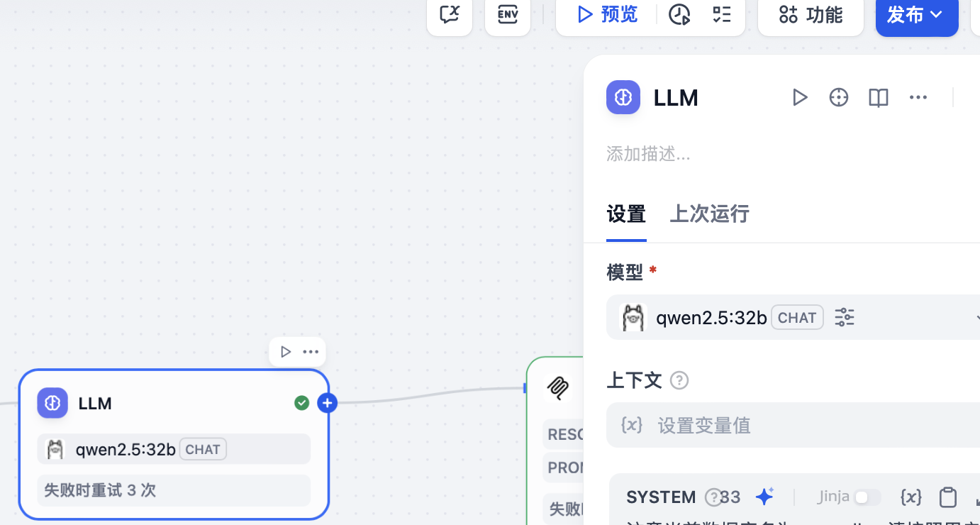Open model parameter settings via sliders icon
The width and height of the screenshot is (980, 525).
click(x=844, y=317)
